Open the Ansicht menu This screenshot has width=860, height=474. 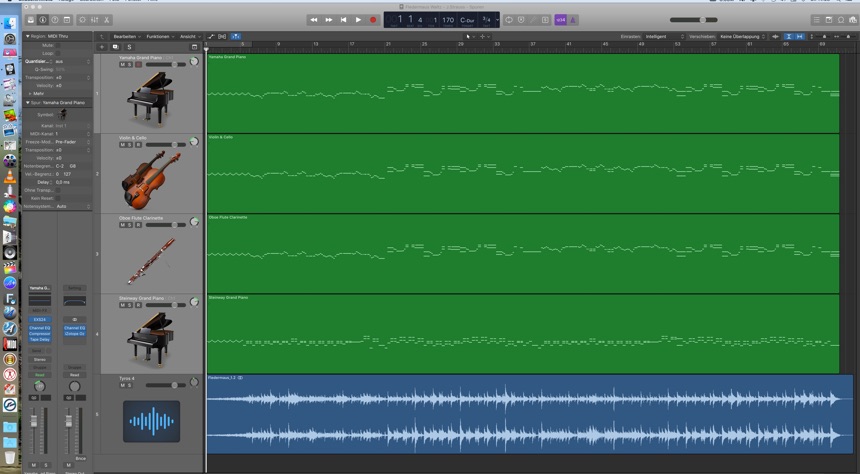click(190, 36)
